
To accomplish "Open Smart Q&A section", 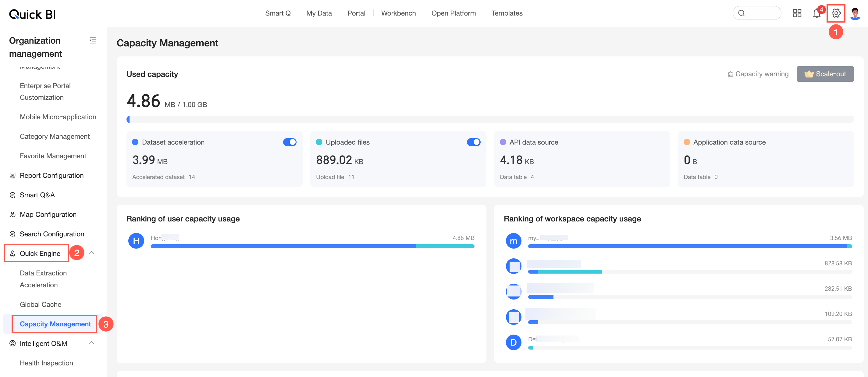I will pos(37,195).
